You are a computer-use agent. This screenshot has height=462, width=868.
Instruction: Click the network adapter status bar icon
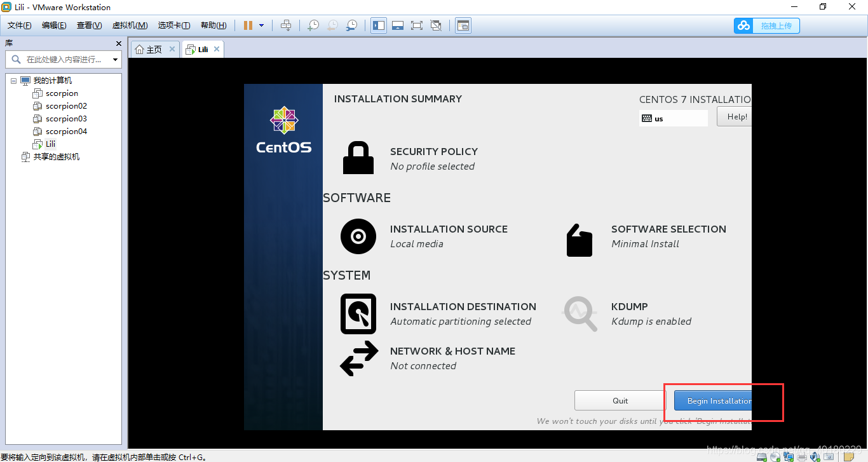click(789, 456)
